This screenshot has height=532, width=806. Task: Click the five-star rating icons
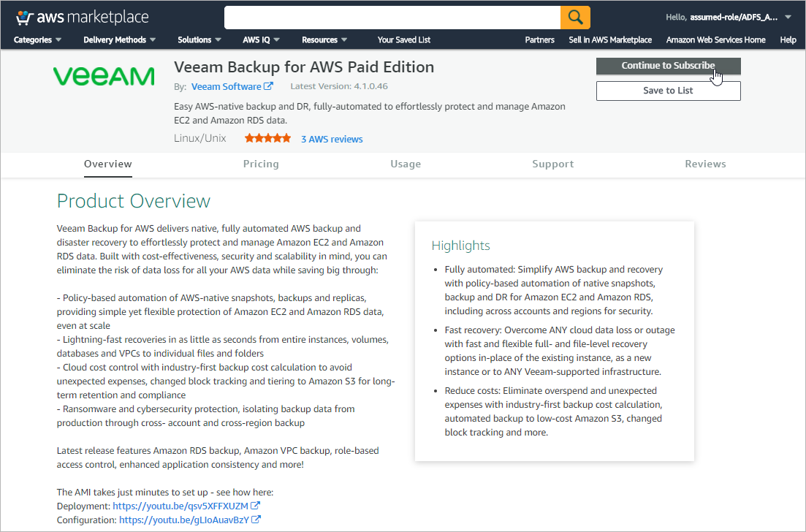[267, 138]
